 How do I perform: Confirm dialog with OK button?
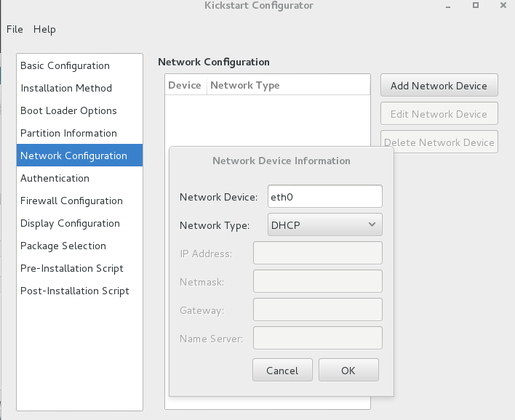click(x=348, y=370)
